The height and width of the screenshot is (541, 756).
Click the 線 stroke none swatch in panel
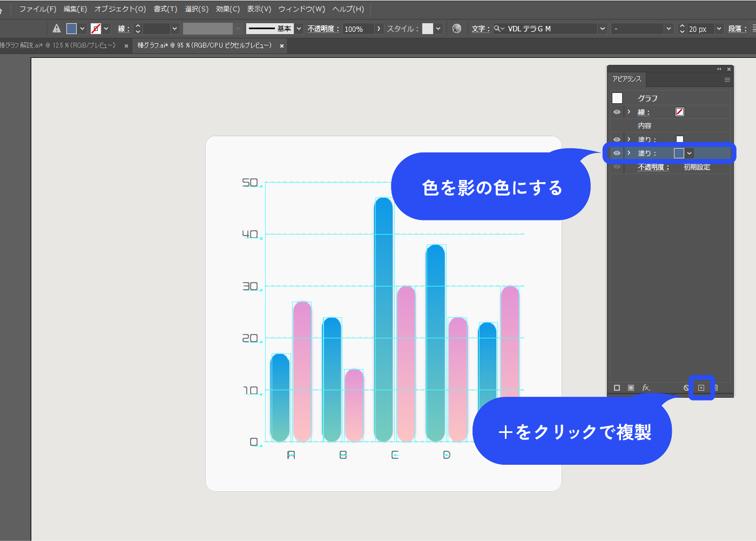[x=680, y=112]
